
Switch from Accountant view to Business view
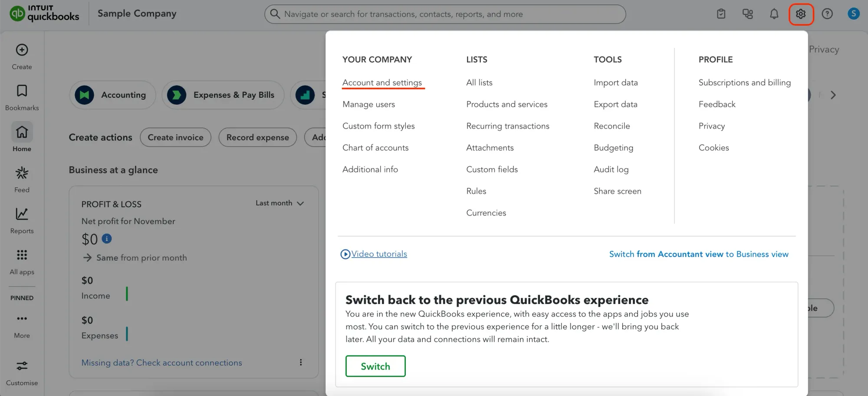pos(699,254)
